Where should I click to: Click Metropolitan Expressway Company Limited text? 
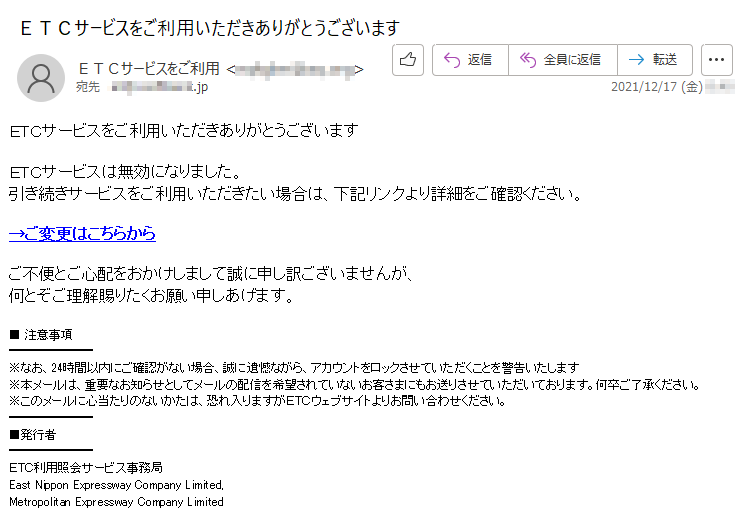tap(116, 502)
